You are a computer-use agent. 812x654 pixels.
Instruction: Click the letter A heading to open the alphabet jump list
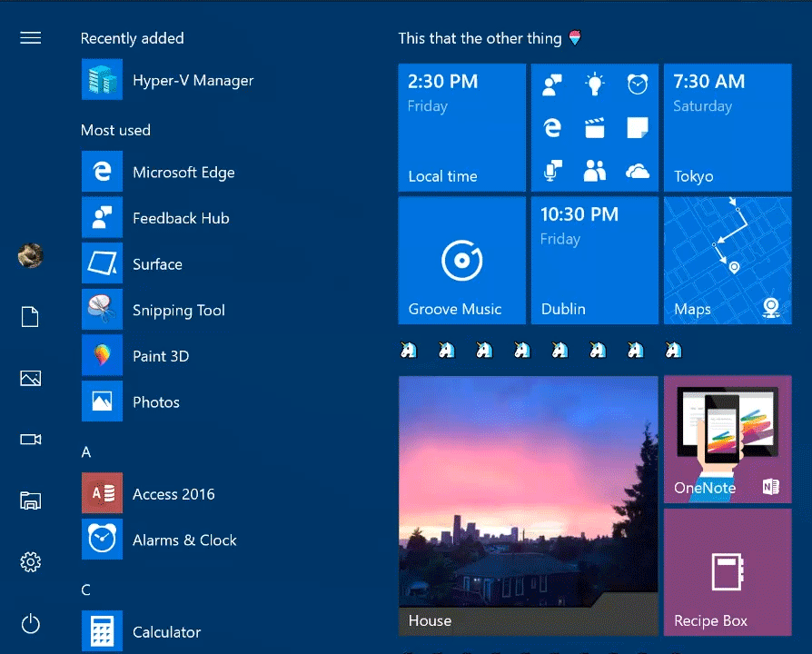[86, 451]
